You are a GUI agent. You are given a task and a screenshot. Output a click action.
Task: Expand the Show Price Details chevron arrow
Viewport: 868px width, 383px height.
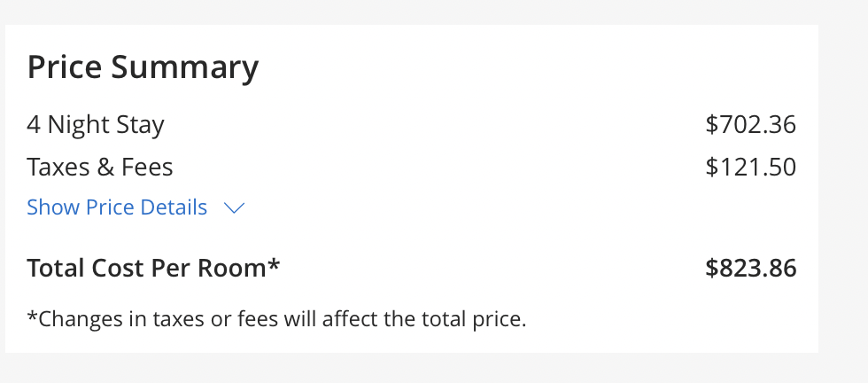pyautogui.click(x=234, y=207)
